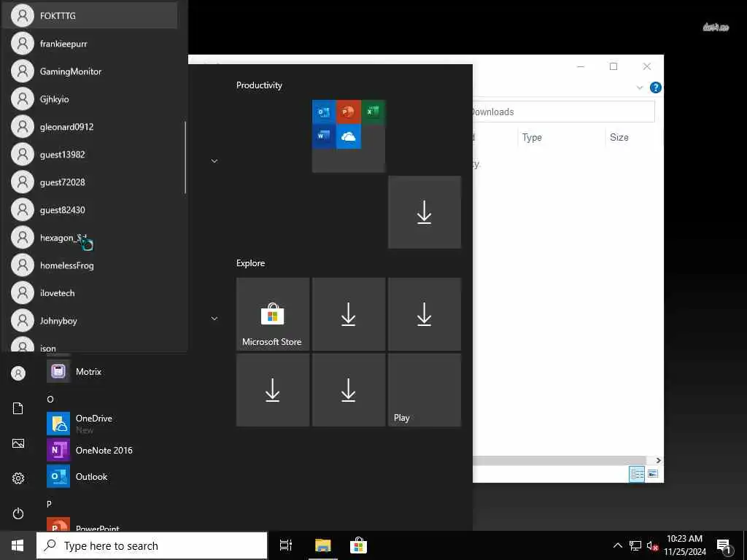Jump to the letter P section header

pos(49,504)
